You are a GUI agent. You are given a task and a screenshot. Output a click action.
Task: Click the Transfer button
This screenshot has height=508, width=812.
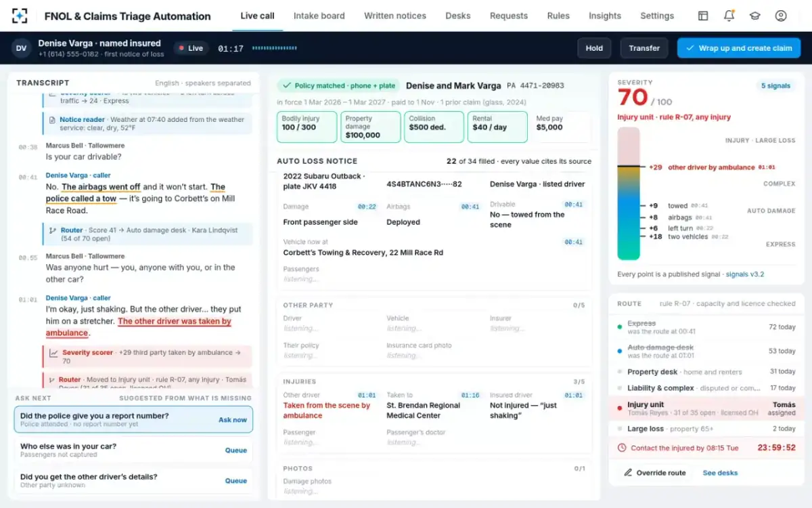pos(644,48)
